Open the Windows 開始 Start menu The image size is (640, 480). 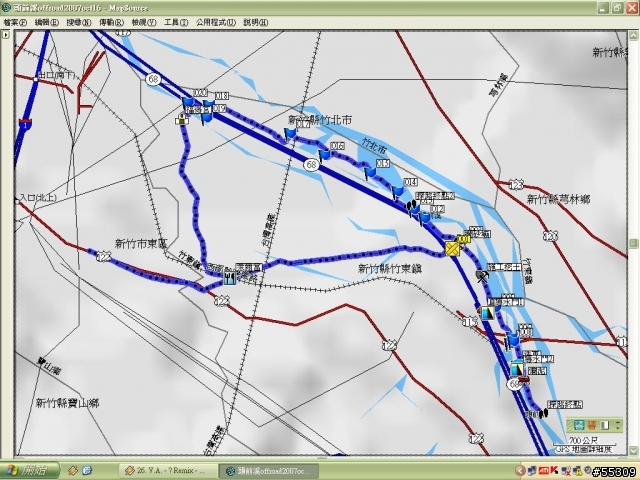point(29,470)
